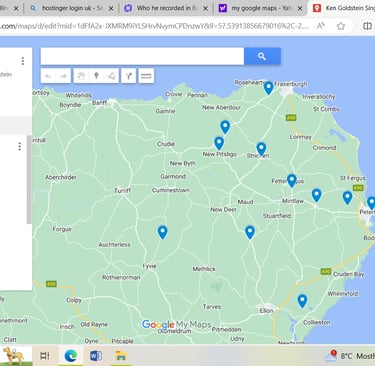Close the Who he recorded in tab
Screen dimensions: 375x366
(206, 8)
